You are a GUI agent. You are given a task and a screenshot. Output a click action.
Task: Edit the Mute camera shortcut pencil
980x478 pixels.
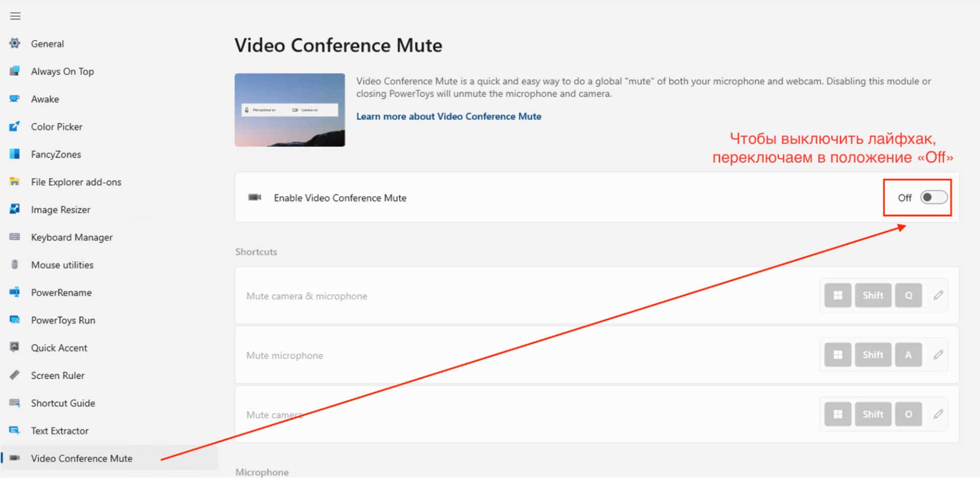pos(938,414)
